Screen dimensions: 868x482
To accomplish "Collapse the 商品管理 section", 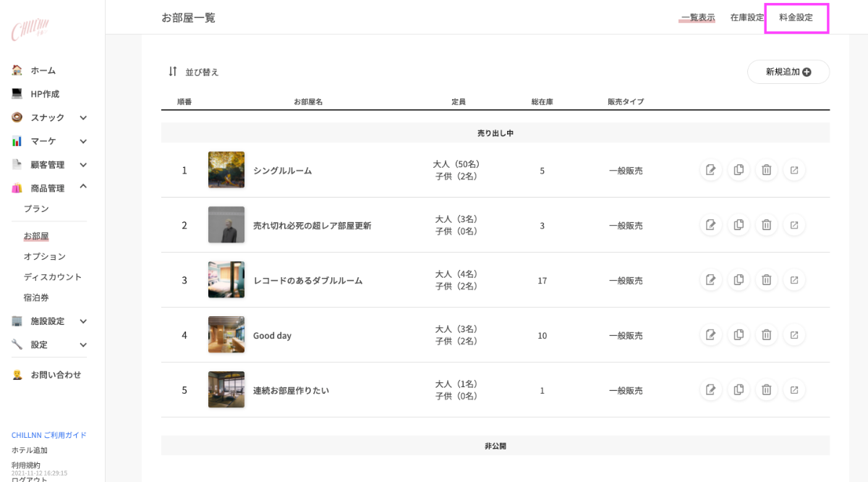I will point(83,187).
